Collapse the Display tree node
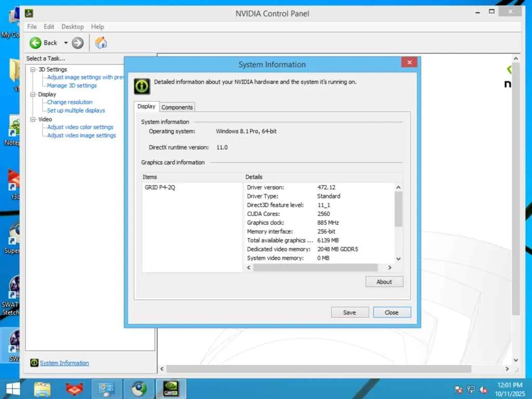This screenshot has width=532, height=399. tap(33, 95)
